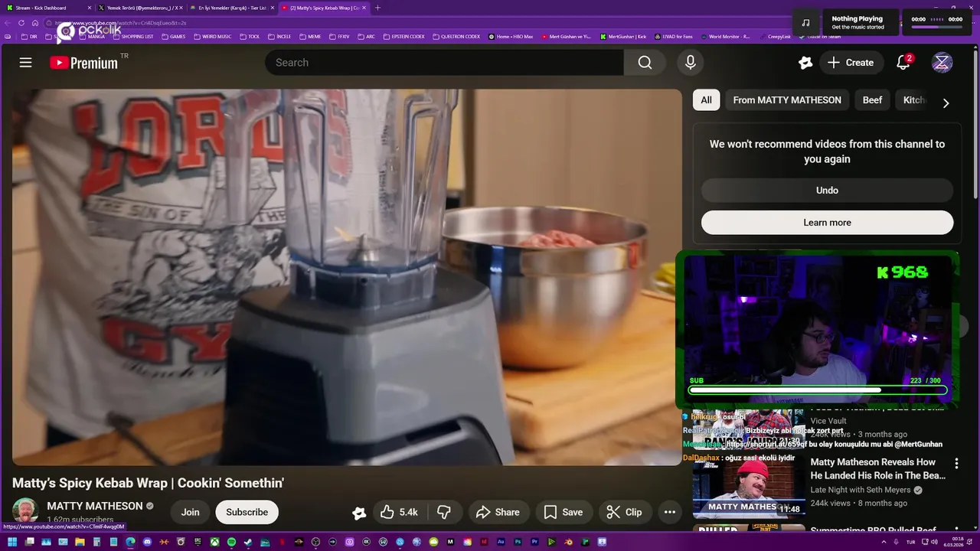Open Matty Matheson Reveals video thumbnail
This screenshot has width=980, height=551.
pos(748,487)
